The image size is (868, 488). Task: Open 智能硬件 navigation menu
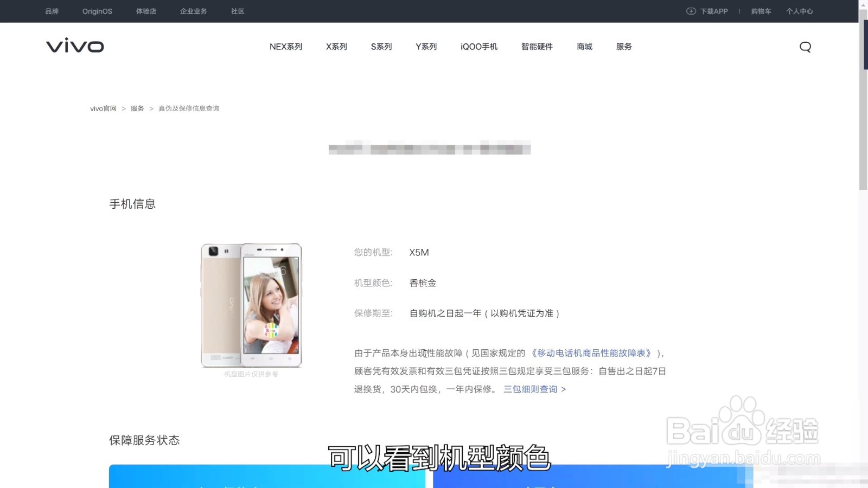(537, 47)
